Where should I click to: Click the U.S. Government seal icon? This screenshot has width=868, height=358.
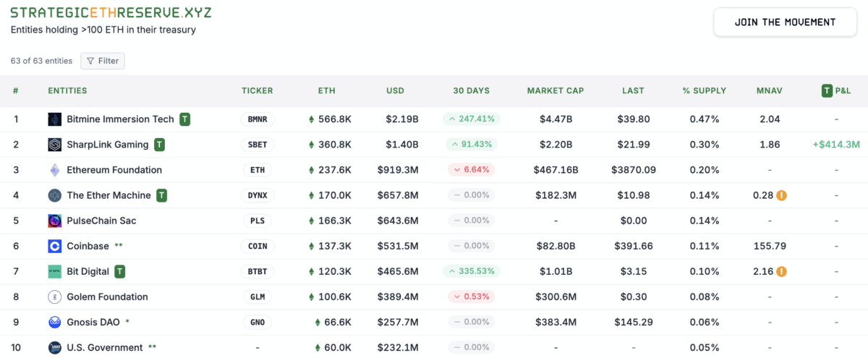54,347
